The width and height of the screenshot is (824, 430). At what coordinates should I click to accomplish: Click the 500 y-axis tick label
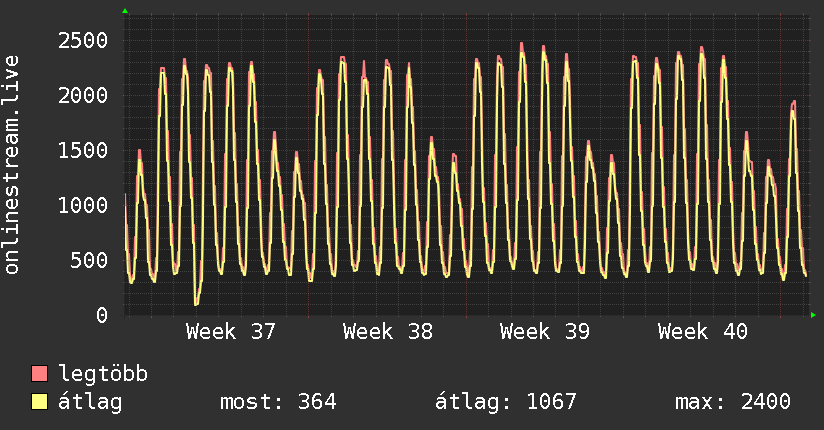pyautogui.click(x=89, y=260)
